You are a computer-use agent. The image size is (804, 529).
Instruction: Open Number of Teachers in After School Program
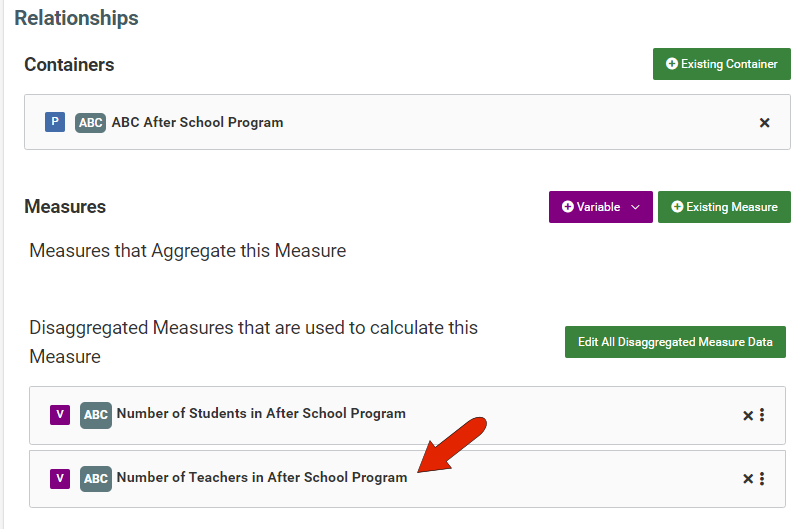click(x=262, y=477)
